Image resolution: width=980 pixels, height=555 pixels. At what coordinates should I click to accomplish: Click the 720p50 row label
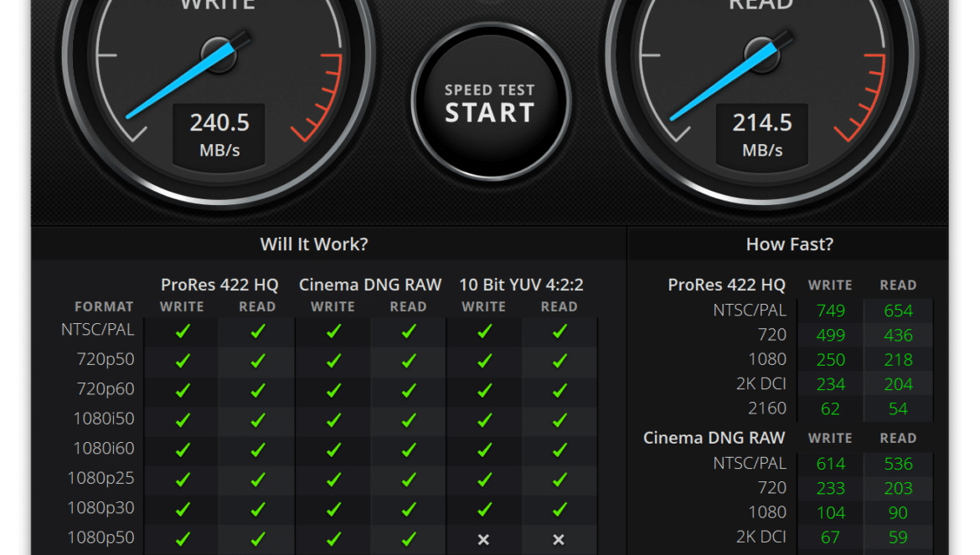[x=105, y=360]
